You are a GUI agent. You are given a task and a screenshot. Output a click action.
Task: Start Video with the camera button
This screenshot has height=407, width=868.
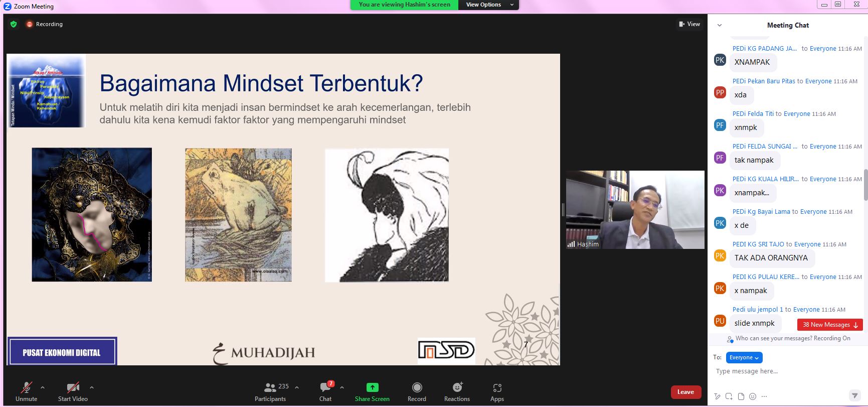(x=73, y=391)
